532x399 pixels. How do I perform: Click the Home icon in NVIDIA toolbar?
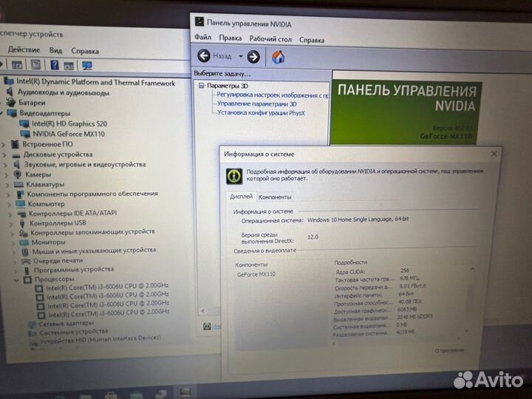click(x=279, y=56)
